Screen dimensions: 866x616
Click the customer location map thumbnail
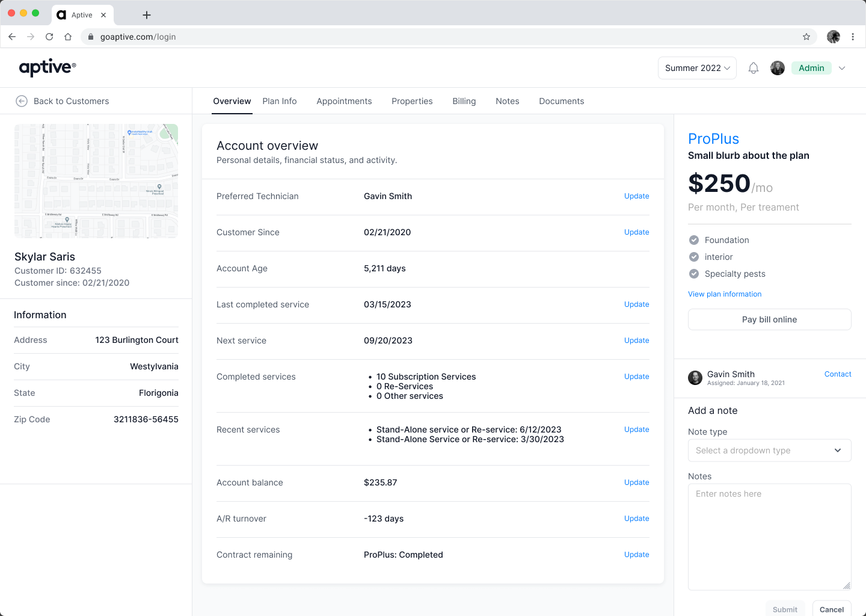pyautogui.click(x=96, y=181)
